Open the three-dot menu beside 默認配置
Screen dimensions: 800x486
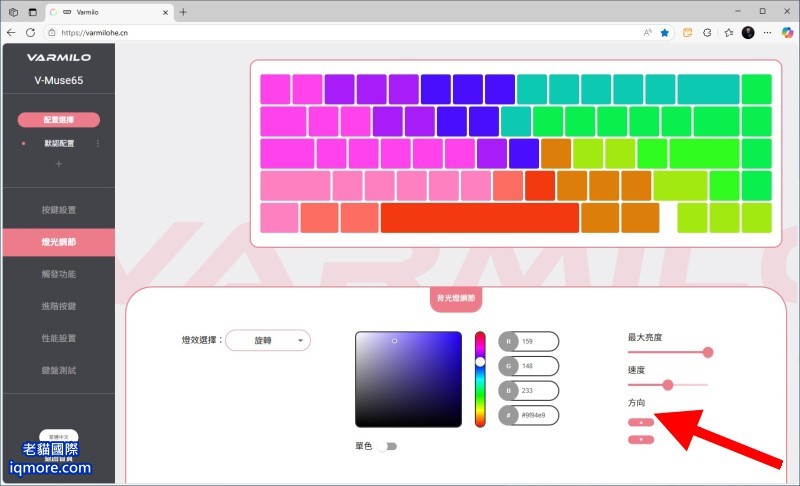(x=98, y=144)
